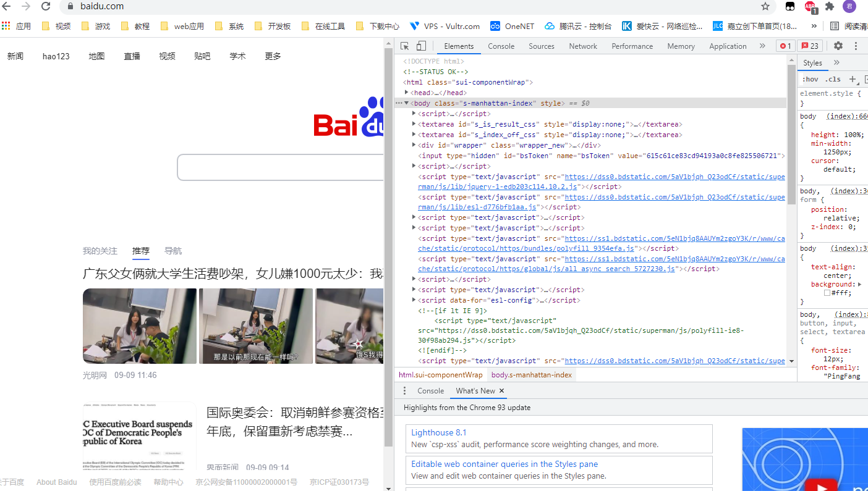Open the 腾讯云 - 控制台 bookmark

pyautogui.click(x=578, y=27)
